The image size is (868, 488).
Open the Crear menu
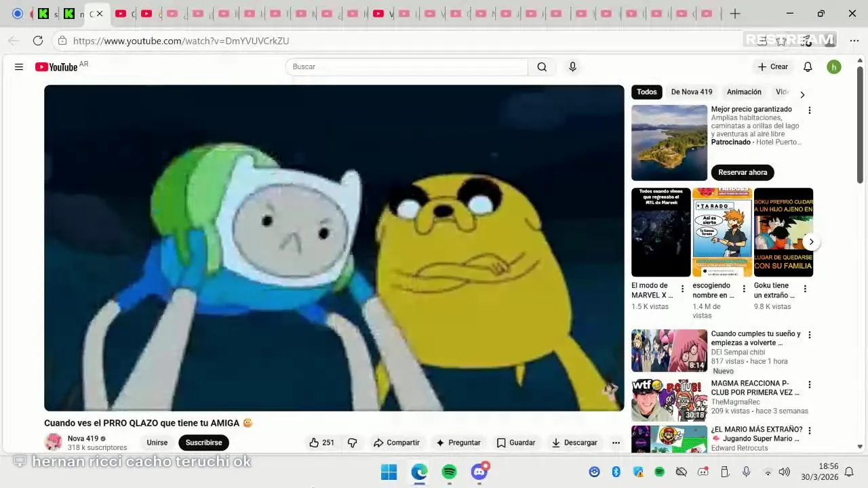pyautogui.click(x=773, y=66)
